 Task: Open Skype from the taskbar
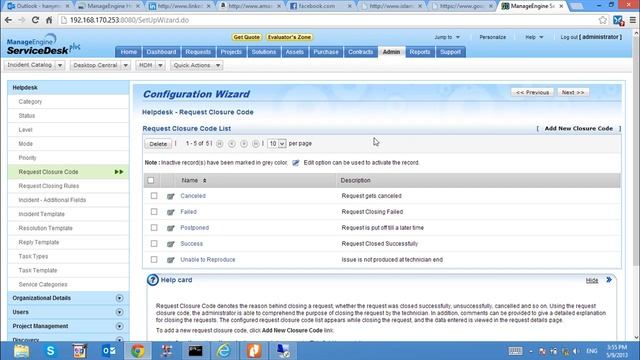tap(51, 351)
